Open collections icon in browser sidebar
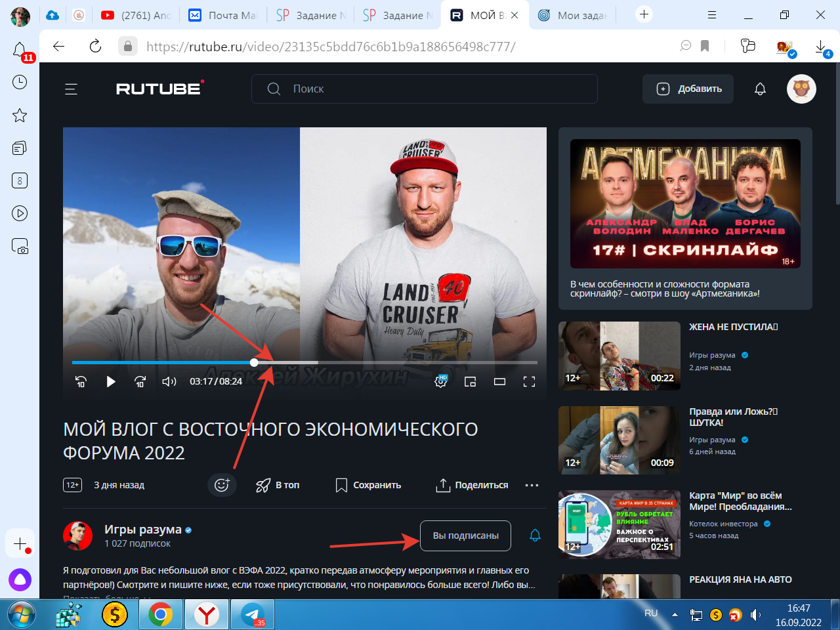Viewport: 840px width, 630px height. pyautogui.click(x=20, y=148)
